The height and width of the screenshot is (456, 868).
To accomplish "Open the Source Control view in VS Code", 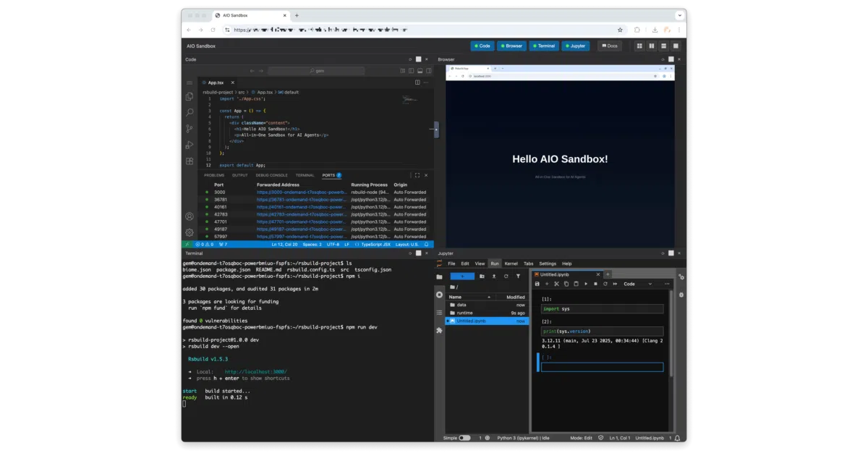I will coord(190,129).
